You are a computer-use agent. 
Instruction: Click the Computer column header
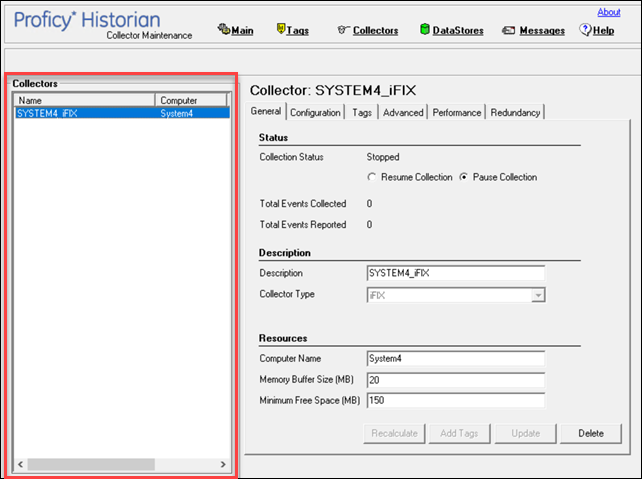tap(191, 100)
